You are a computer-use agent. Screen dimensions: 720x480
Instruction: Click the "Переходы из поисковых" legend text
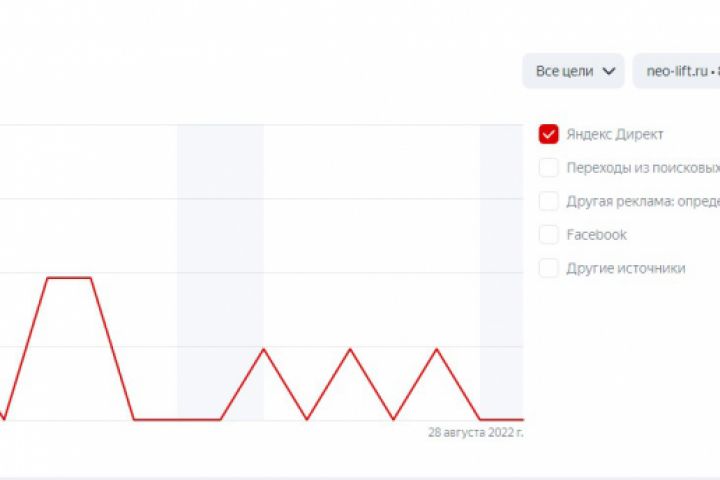642,168
